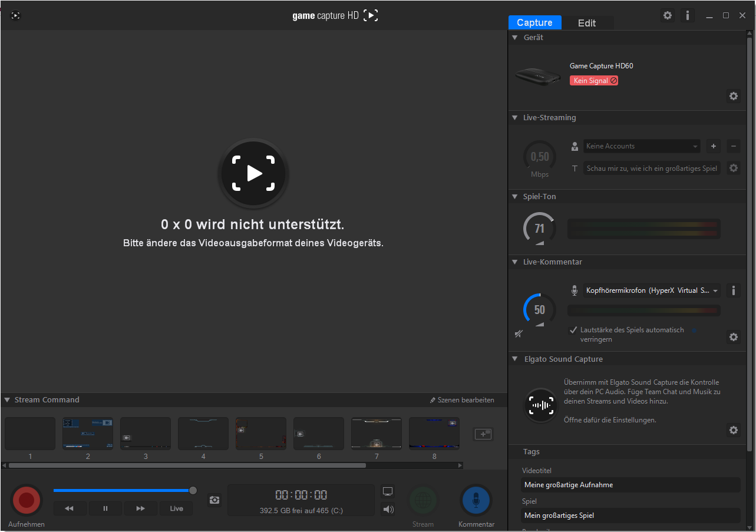Click the monitor display icon near timer

click(388, 491)
